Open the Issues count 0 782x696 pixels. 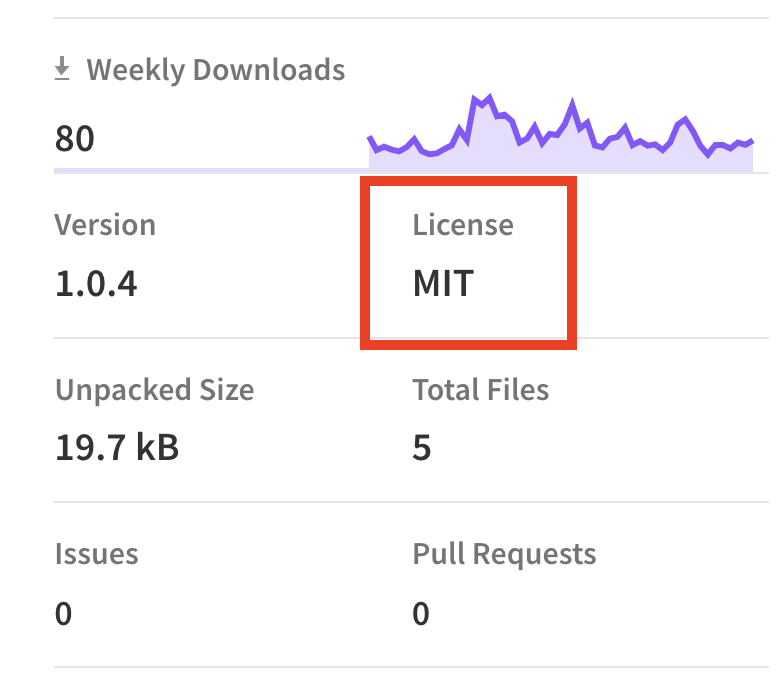63,613
